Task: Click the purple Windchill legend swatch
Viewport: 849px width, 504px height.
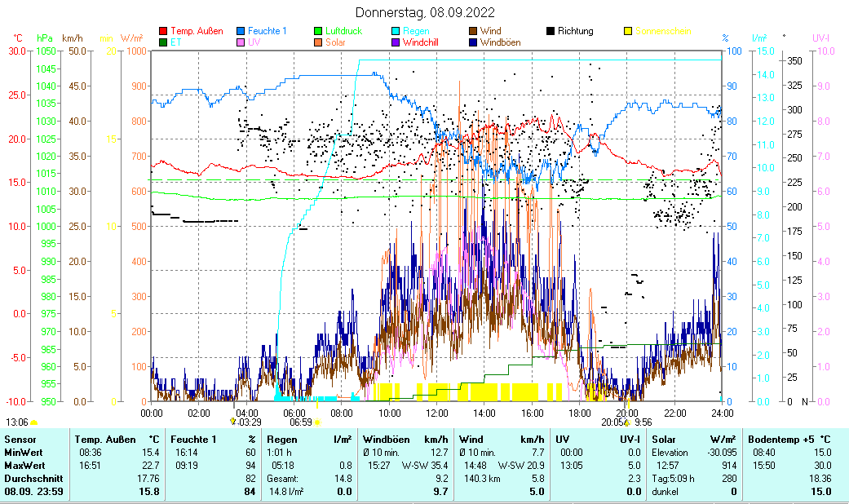Action: [x=396, y=42]
